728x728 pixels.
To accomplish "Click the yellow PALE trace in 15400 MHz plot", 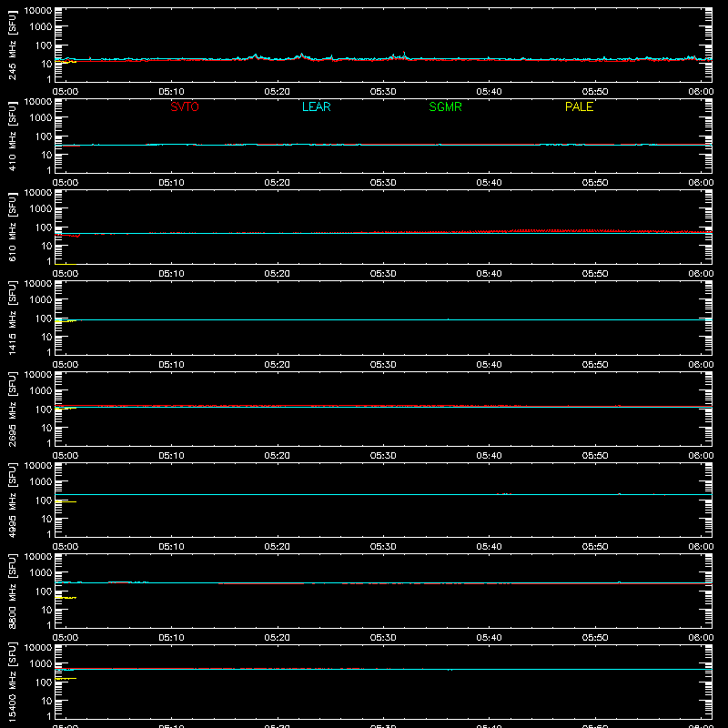I will [x=66, y=679].
